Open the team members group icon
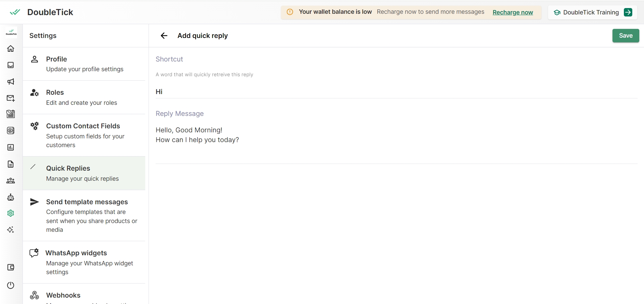The image size is (644, 304). (x=11, y=181)
